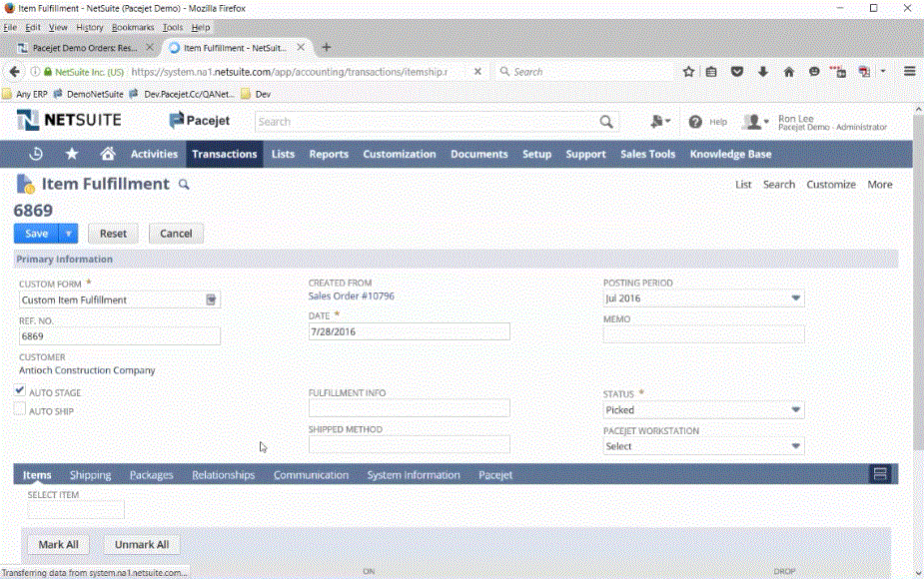Click the Item Fulfillment search magnifier icon
This screenshot has width=924, height=579.
tap(184, 185)
